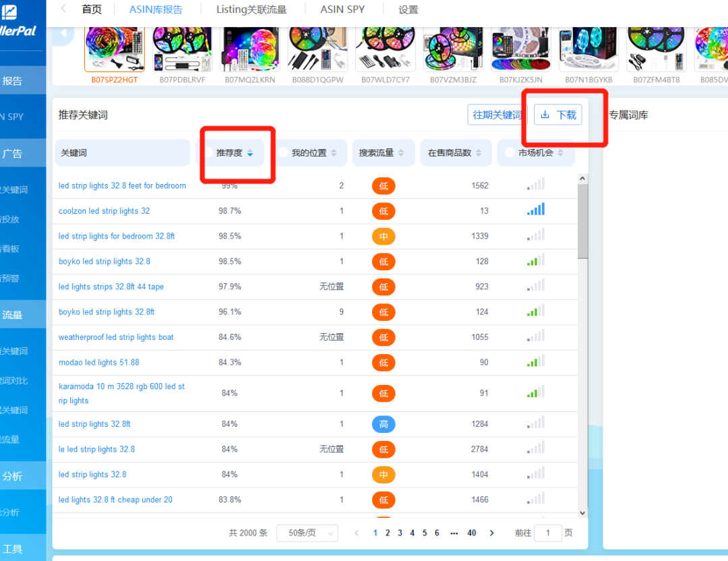Click the sort arrows on 市场机会 header
This screenshot has height=561, width=728.
click(560, 153)
